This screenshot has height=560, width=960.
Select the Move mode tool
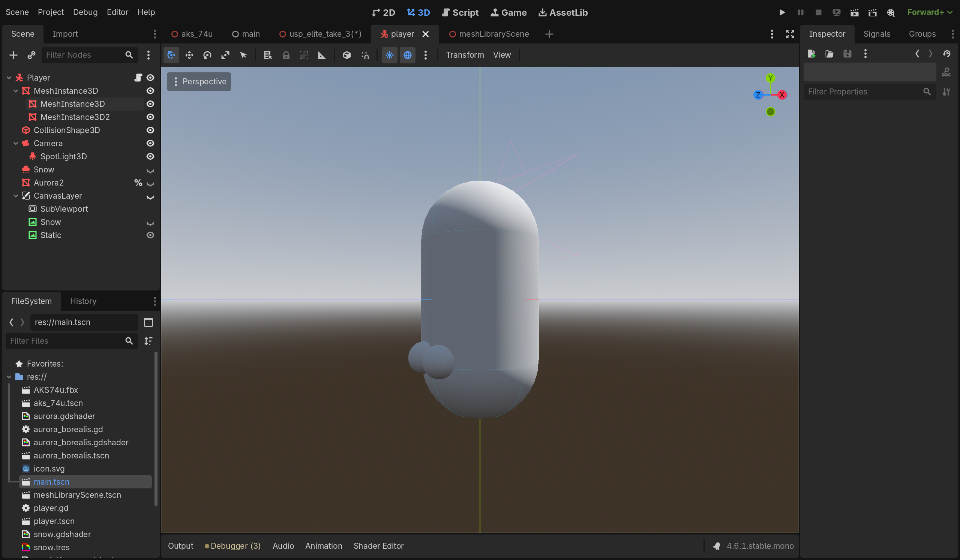pyautogui.click(x=189, y=55)
